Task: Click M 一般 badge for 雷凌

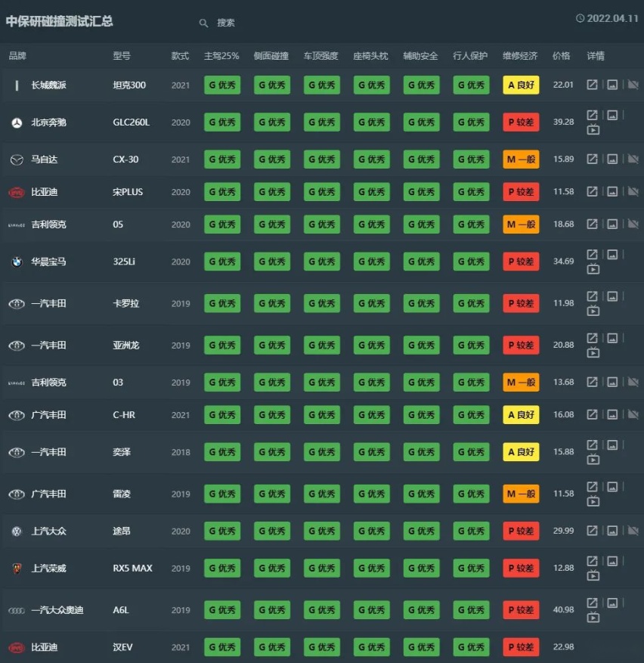Action: 521,494
